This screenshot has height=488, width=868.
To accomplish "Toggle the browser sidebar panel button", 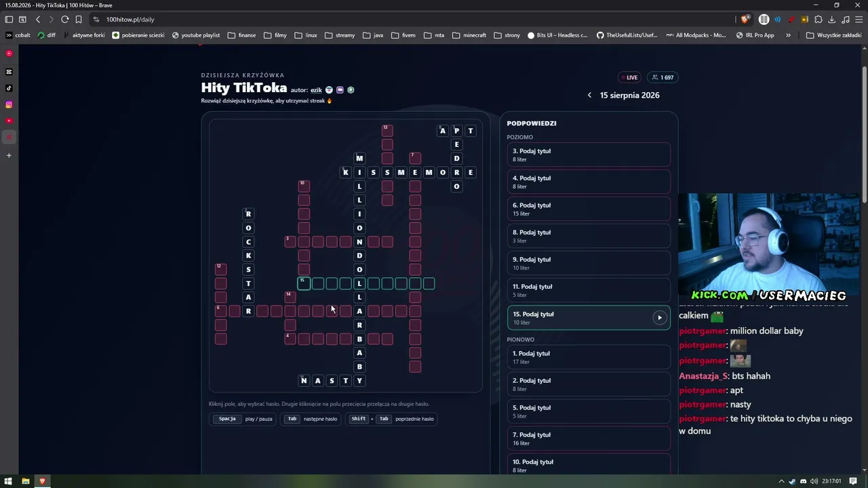I will pyautogui.click(x=9, y=20).
